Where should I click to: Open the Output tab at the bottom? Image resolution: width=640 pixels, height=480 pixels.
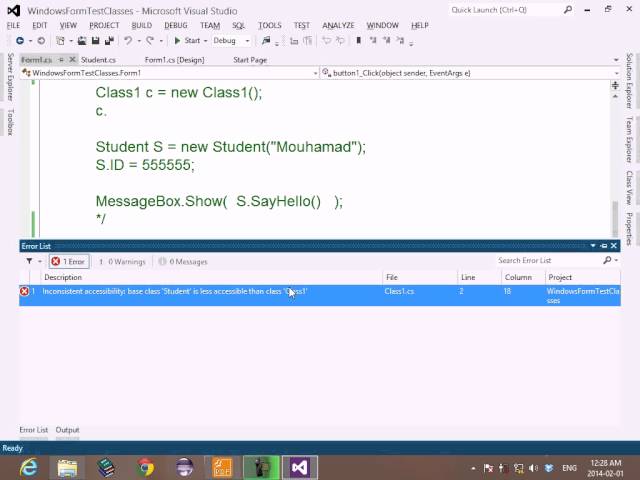(67, 430)
